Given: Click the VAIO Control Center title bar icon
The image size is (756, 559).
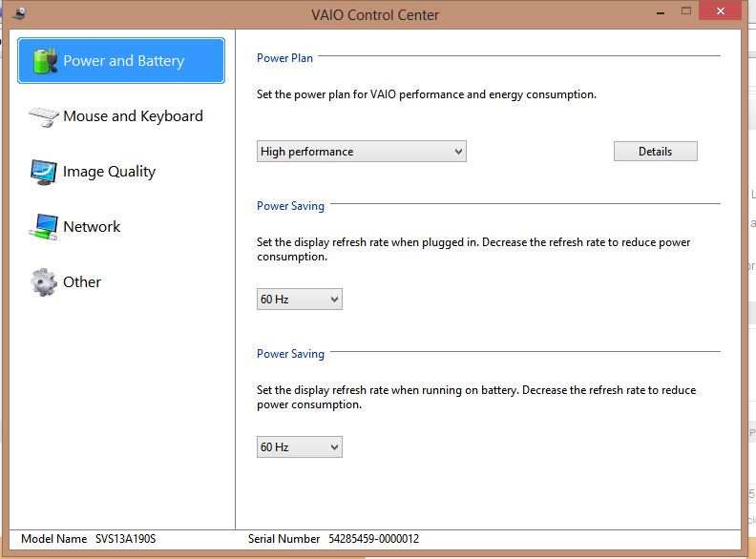Looking at the screenshot, I should 19,14.
